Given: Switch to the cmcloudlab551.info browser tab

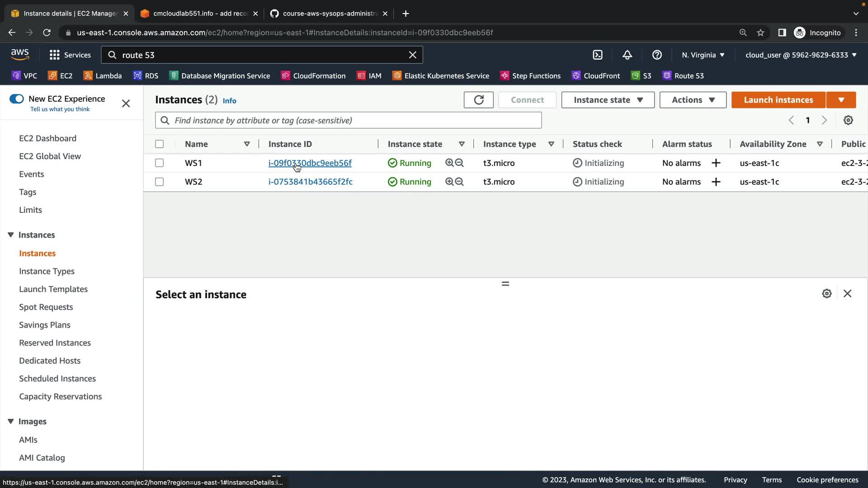Looking at the screenshot, I should pos(199,14).
